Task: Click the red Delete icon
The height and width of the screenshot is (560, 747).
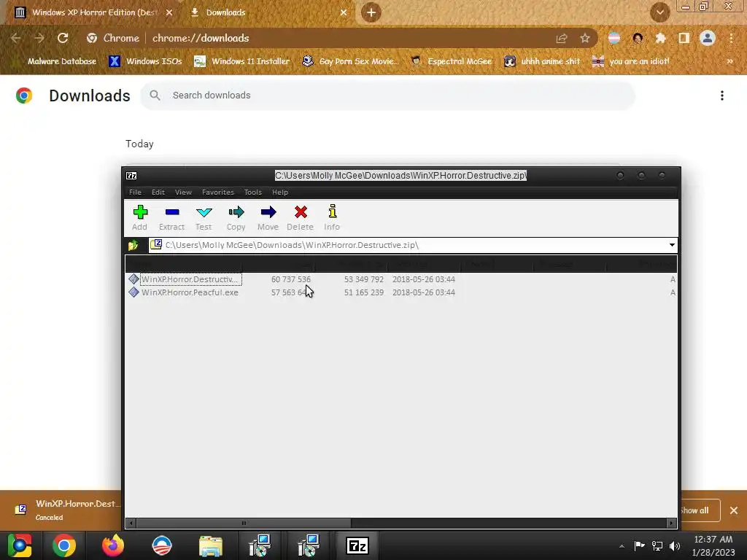Action: (x=300, y=212)
